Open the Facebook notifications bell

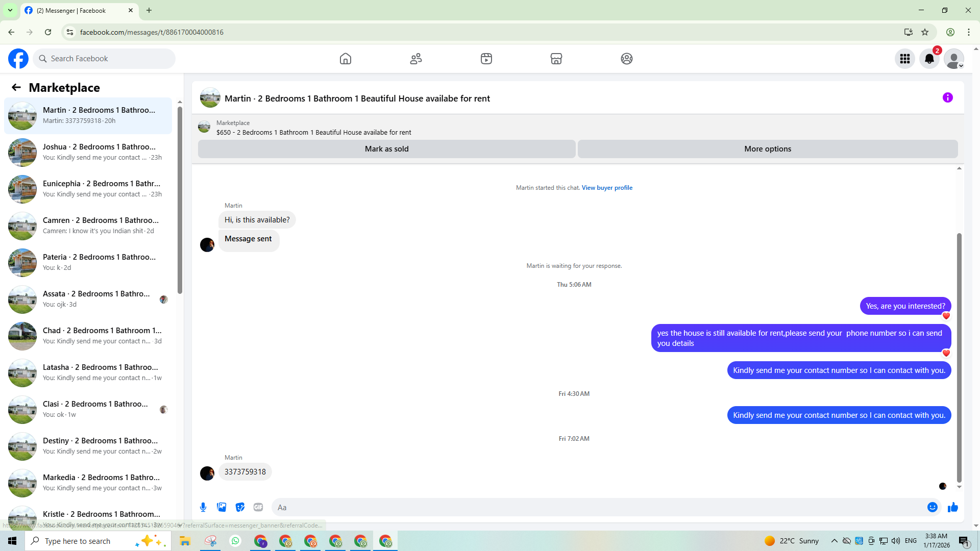[929, 59]
